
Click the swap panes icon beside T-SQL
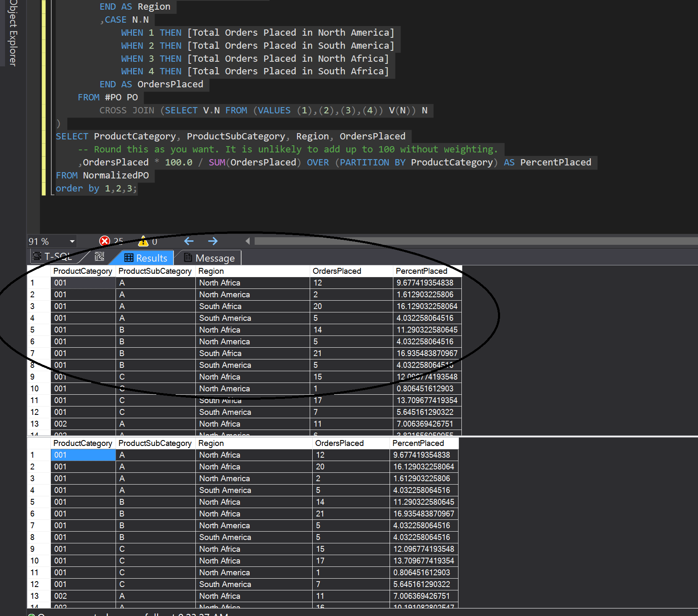(x=100, y=257)
